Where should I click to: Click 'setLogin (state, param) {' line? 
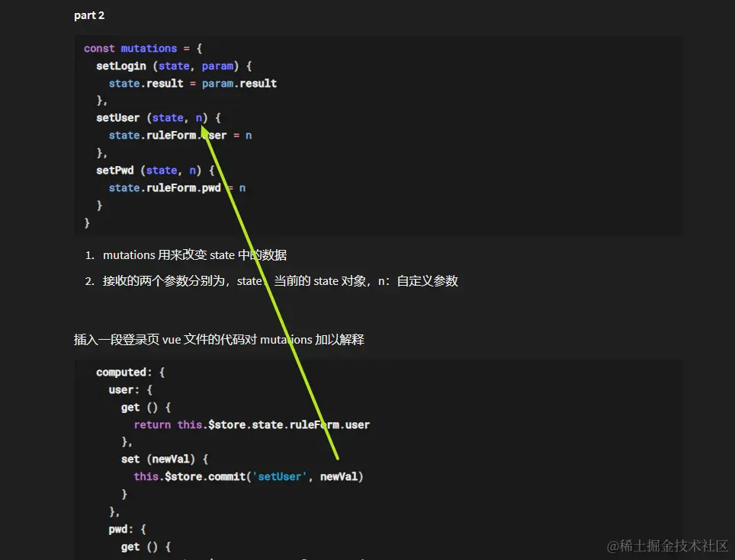pos(174,66)
